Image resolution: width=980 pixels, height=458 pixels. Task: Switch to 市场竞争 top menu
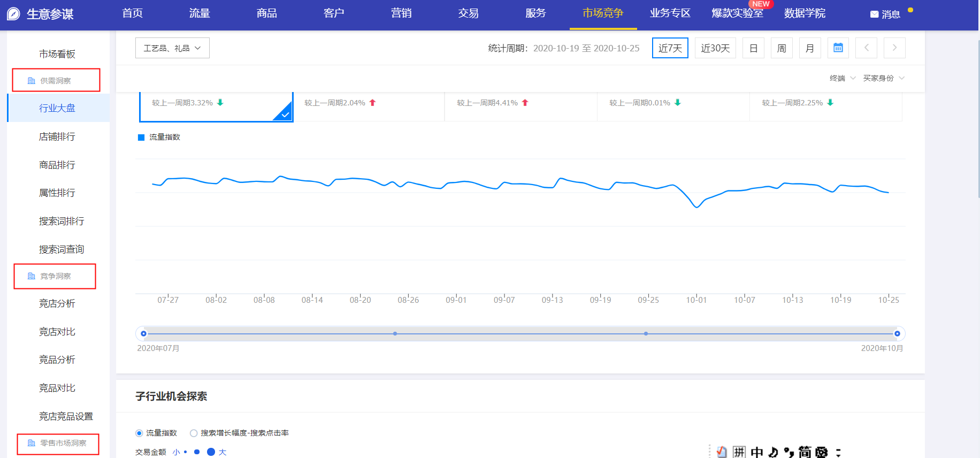click(x=603, y=13)
